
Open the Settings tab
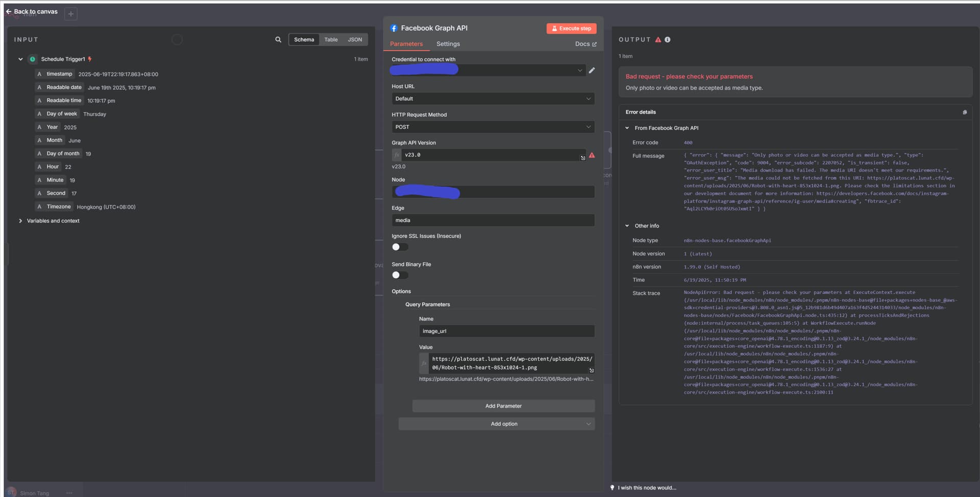448,44
